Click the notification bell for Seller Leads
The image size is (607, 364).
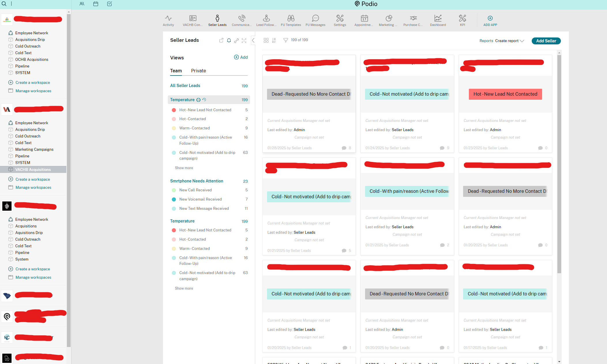tap(229, 41)
